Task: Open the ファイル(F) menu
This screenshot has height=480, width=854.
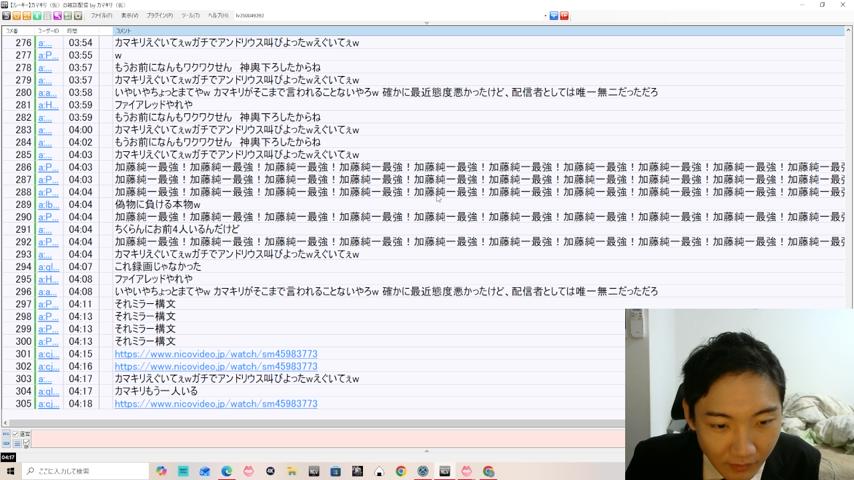Action: (x=101, y=16)
